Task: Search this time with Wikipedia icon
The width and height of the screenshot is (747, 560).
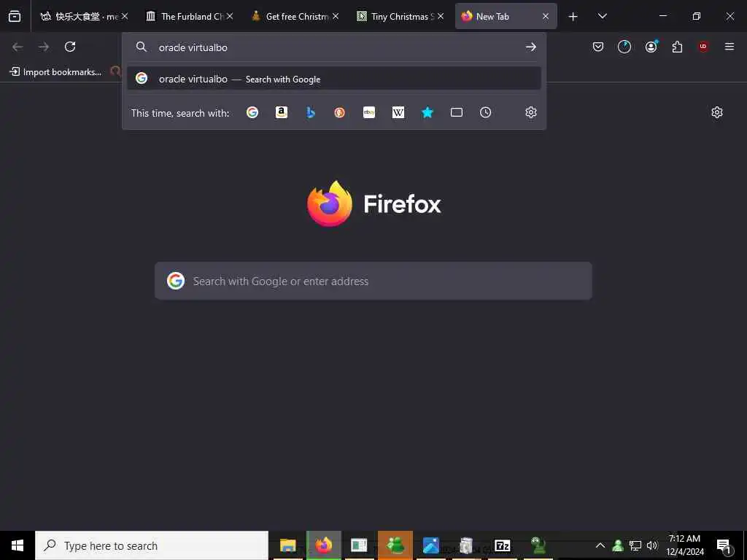Action: coord(398,112)
